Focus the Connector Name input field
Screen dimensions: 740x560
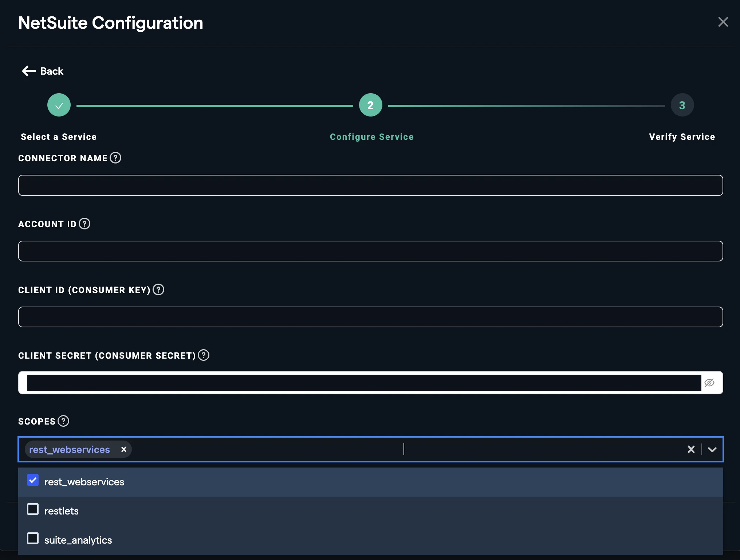[370, 185]
